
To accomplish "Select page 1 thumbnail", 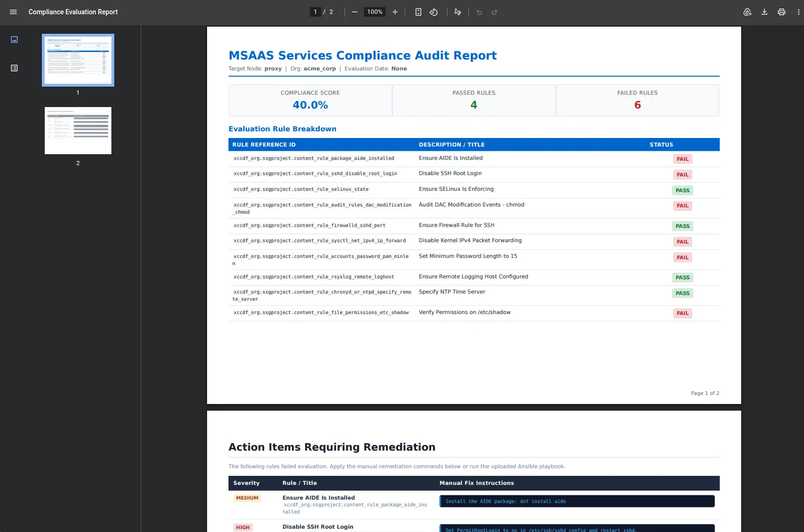I will (x=78, y=60).
